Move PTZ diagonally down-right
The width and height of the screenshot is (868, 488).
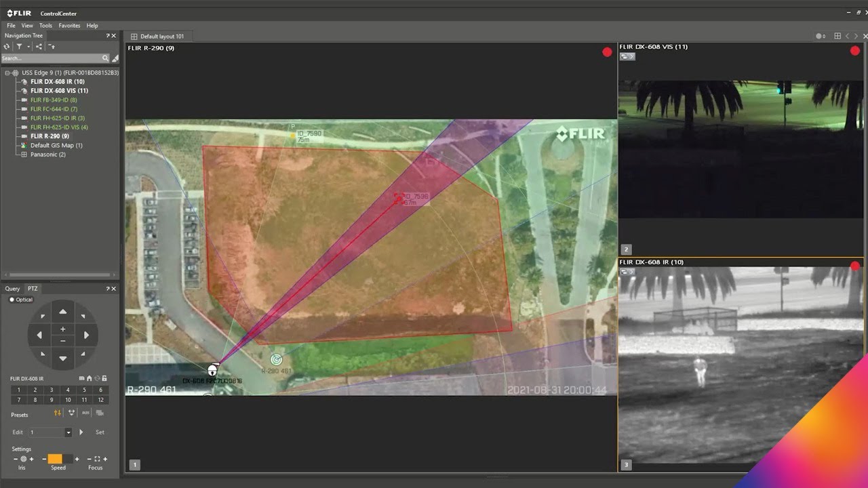coord(83,353)
